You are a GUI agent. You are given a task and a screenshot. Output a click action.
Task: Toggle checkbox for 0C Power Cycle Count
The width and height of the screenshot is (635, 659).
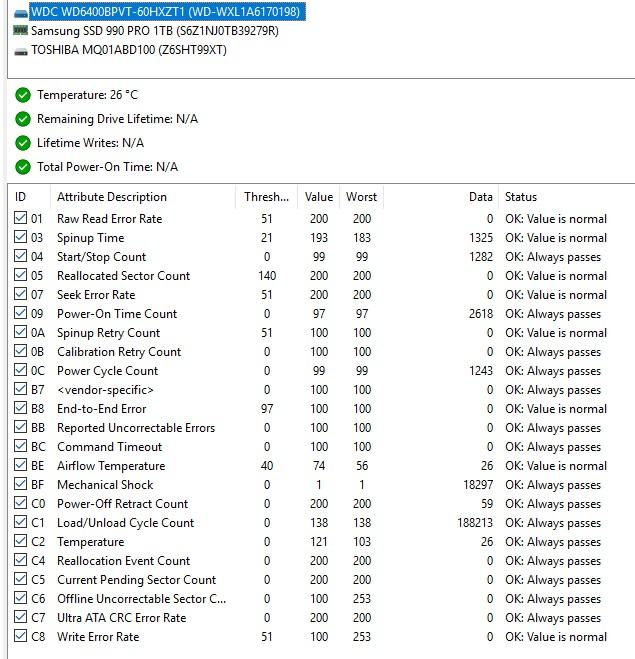click(20, 369)
